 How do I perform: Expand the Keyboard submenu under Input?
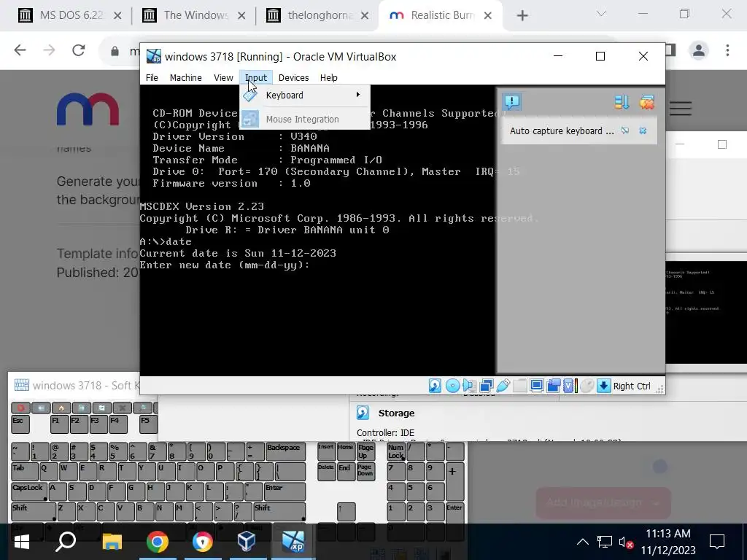tap(304, 96)
